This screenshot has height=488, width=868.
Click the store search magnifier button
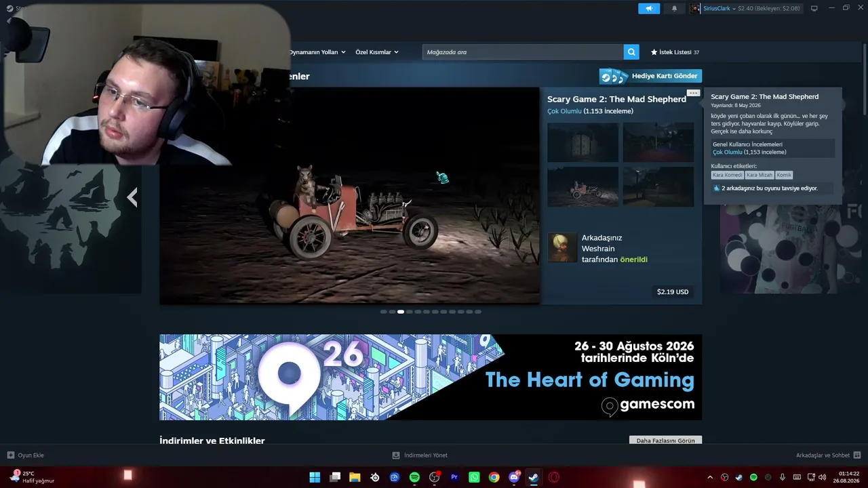click(632, 52)
